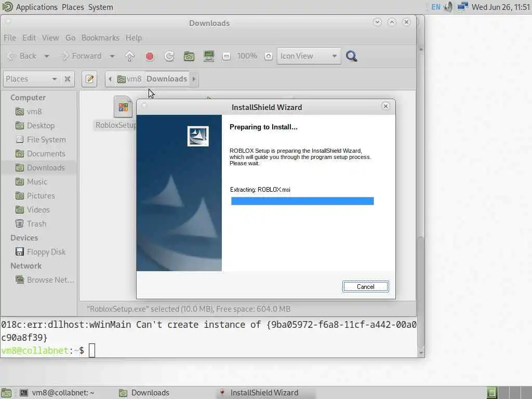Go up to the parent folder icon

click(x=129, y=56)
